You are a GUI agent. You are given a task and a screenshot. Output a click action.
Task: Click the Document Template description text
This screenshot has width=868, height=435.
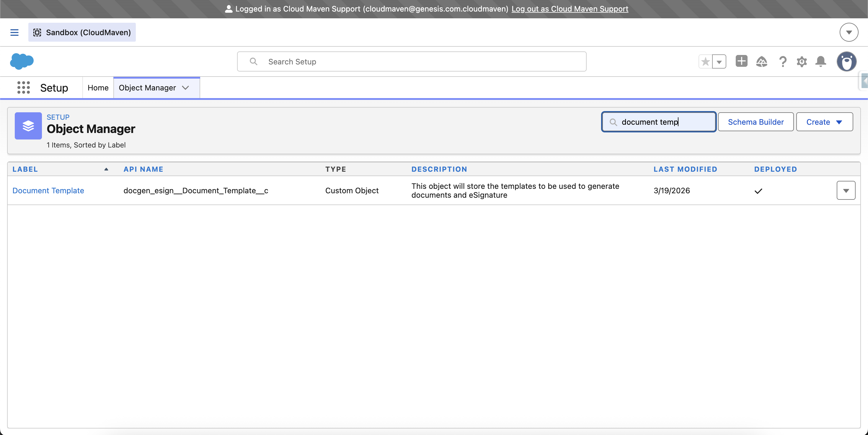coord(515,191)
